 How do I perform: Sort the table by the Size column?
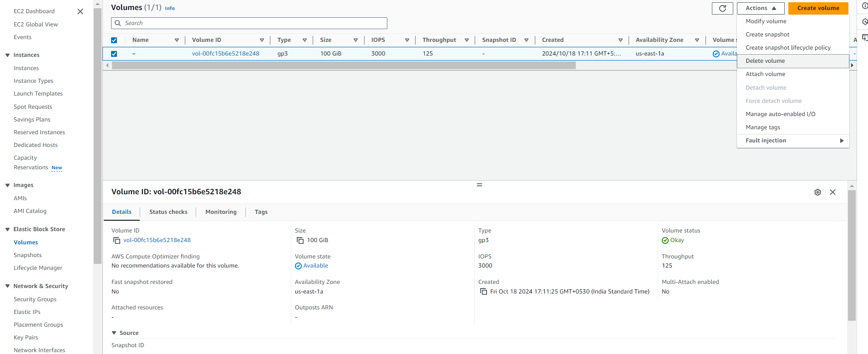pyautogui.click(x=355, y=40)
